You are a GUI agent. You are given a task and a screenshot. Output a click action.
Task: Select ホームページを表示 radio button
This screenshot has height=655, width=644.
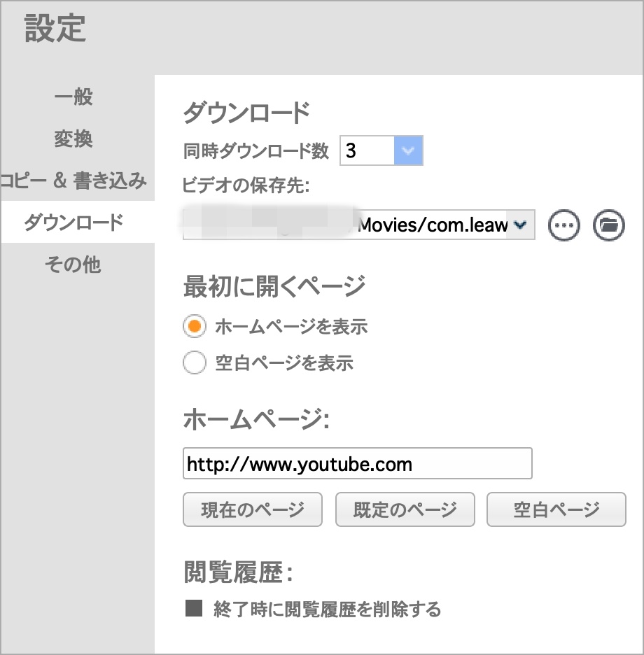195,326
